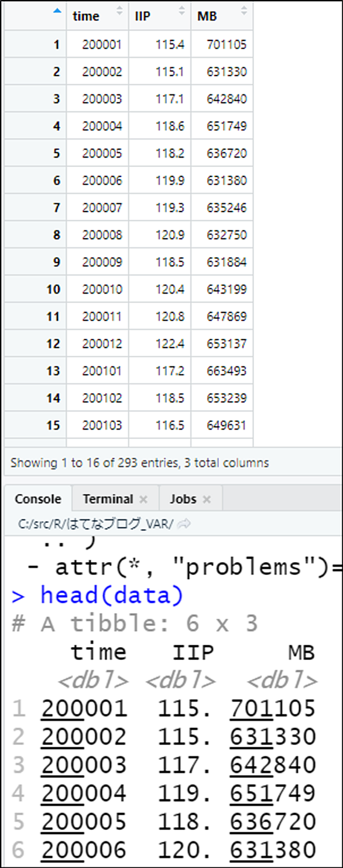Click the head(data) command line in the console
The height and width of the screenshot is (868, 343).
tap(97, 596)
